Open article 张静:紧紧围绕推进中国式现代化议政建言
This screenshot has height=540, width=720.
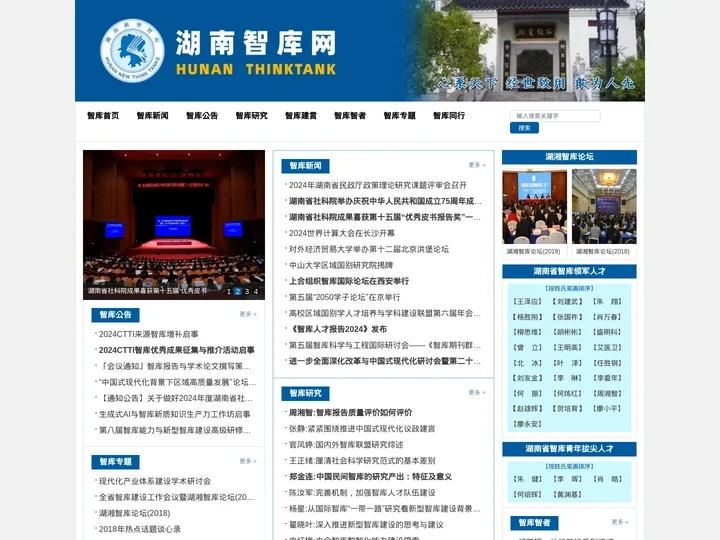point(362,429)
